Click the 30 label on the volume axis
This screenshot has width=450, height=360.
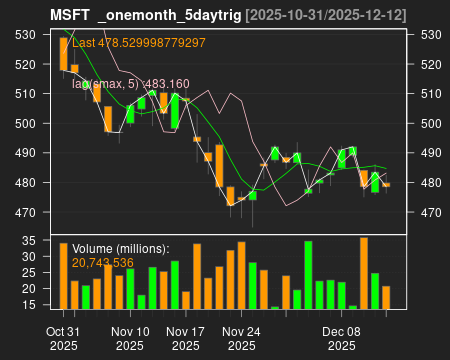[x=29, y=257]
